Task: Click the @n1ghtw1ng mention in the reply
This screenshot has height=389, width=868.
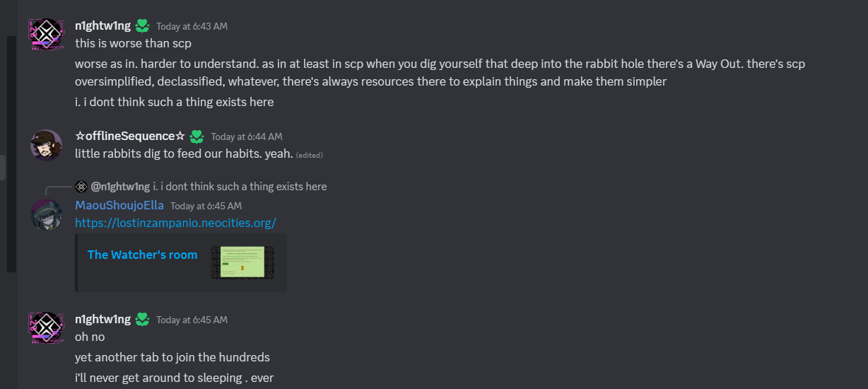Action: [120, 187]
